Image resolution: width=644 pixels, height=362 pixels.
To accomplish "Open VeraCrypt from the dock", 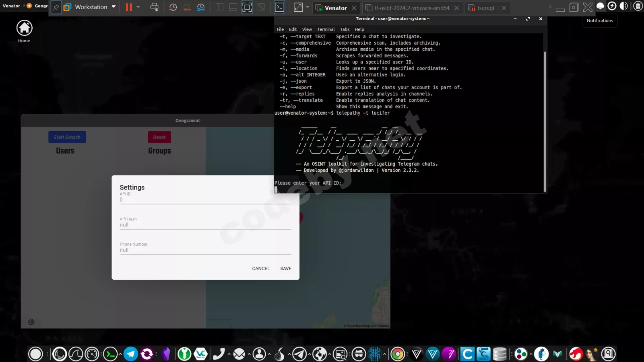I will [200, 354].
